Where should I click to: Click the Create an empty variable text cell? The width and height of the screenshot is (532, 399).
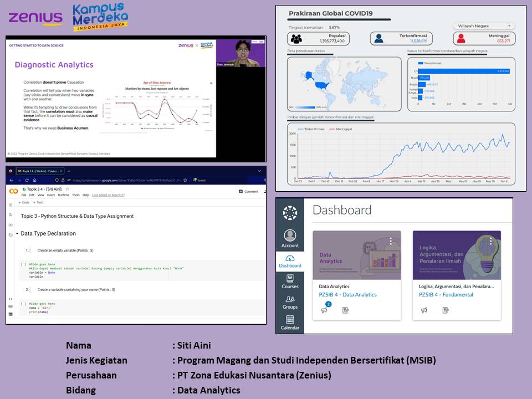65,250
